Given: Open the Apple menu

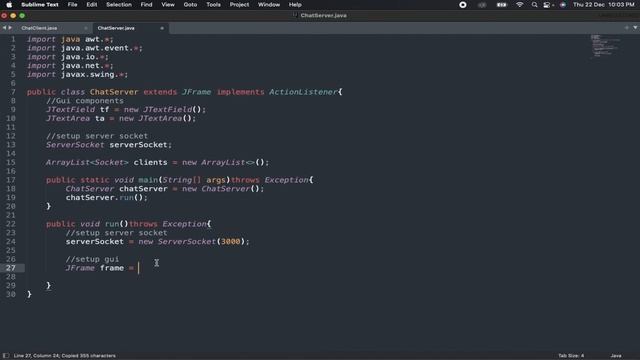Looking at the screenshot, I should pyautogui.click(x=9, y=5).
